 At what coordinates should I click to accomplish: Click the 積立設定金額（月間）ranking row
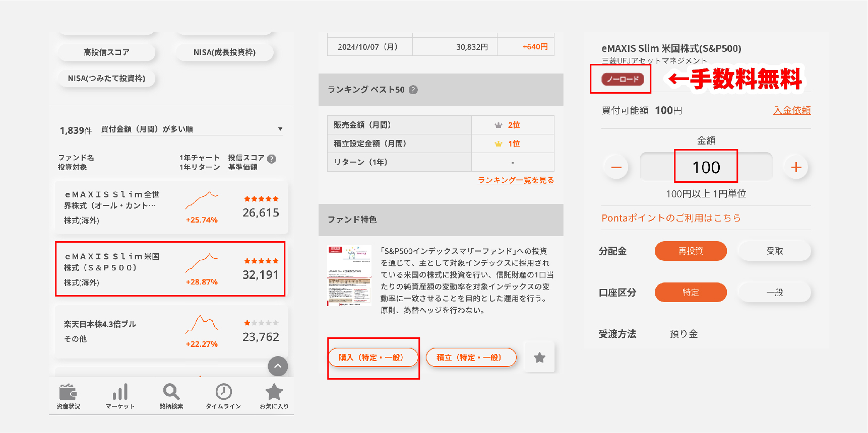tap(441, 143)
